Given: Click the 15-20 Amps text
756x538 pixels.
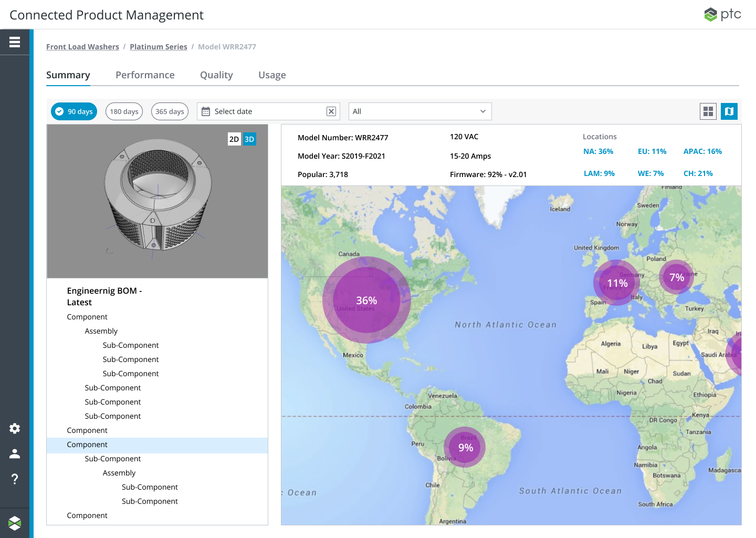Looking at the screenshot, I should [x=470, y=156].
